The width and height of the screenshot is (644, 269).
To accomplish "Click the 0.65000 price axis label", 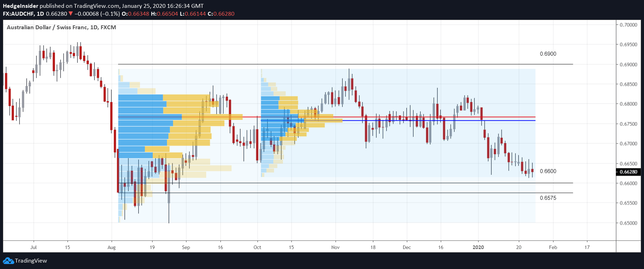I will pos(628,223).
